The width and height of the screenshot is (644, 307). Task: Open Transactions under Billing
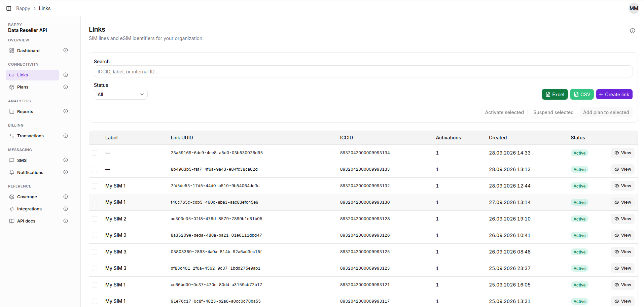[x=32, y=136]
